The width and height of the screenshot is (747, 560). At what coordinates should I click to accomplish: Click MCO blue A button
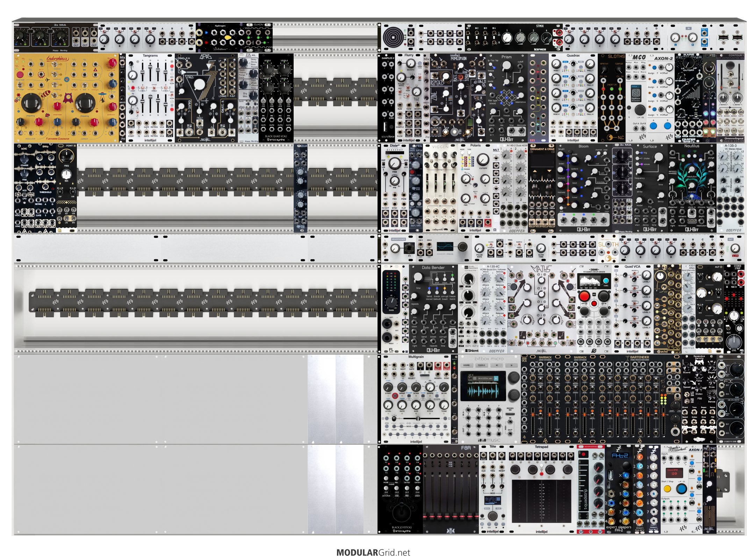[x=653, y=126]
